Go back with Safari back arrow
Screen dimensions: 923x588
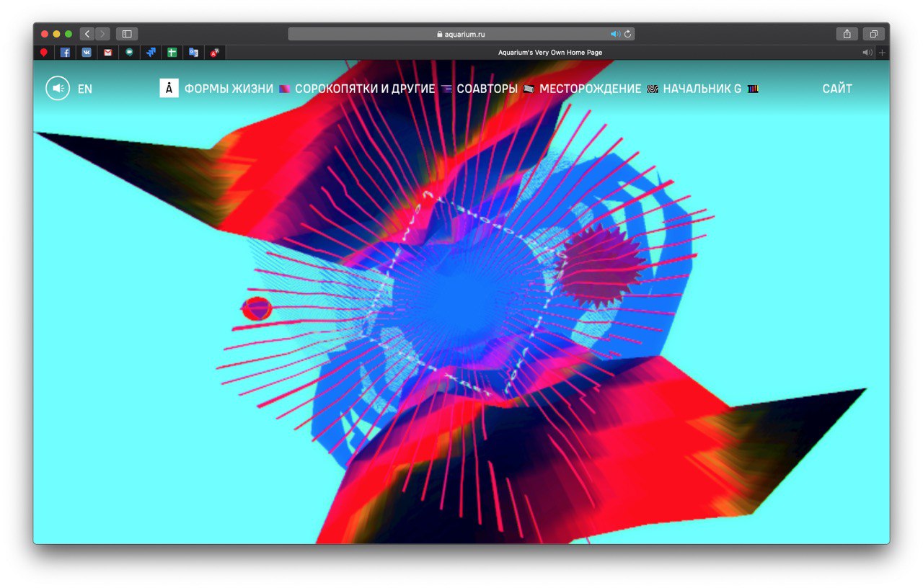87,34
